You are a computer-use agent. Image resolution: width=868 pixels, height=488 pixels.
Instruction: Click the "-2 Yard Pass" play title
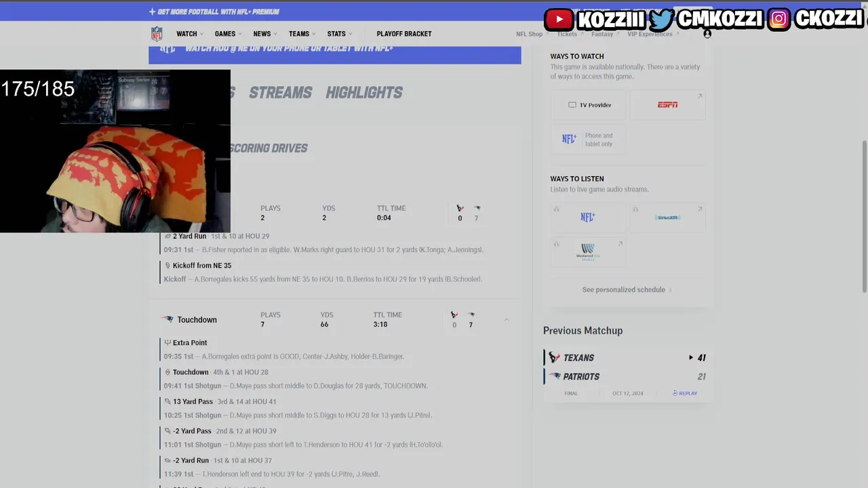click(x=192, y=431)
